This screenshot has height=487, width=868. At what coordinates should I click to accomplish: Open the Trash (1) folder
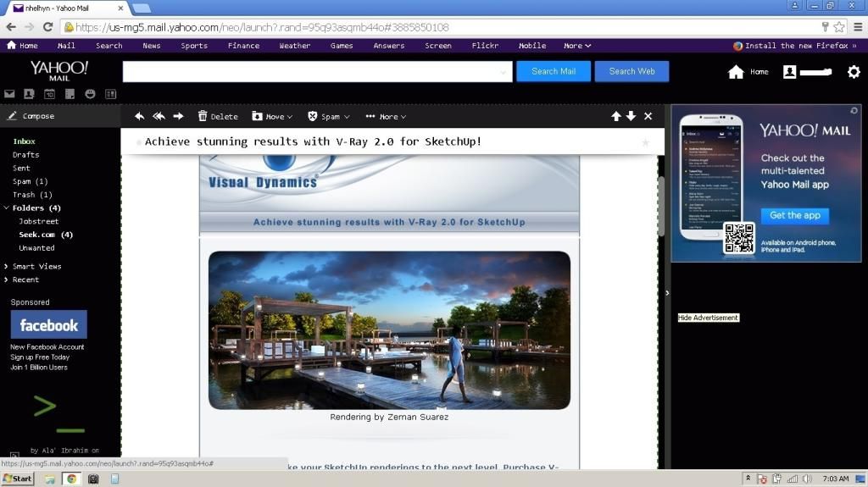coord(32,194)
